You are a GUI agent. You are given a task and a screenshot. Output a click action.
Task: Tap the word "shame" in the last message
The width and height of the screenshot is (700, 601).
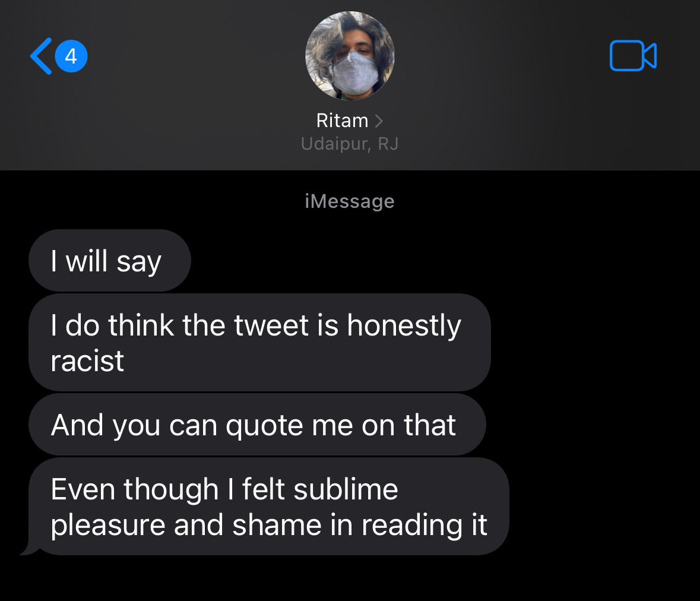pos(277,524)
